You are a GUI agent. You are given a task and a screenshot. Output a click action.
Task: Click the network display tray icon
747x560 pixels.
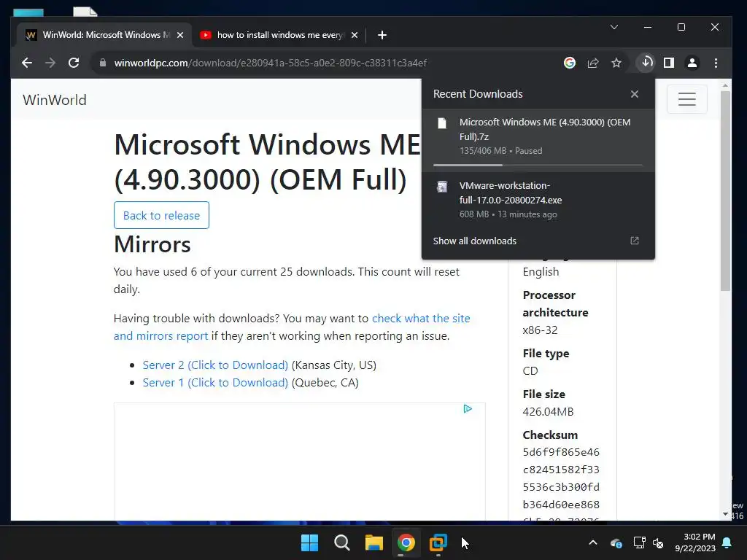639,542
